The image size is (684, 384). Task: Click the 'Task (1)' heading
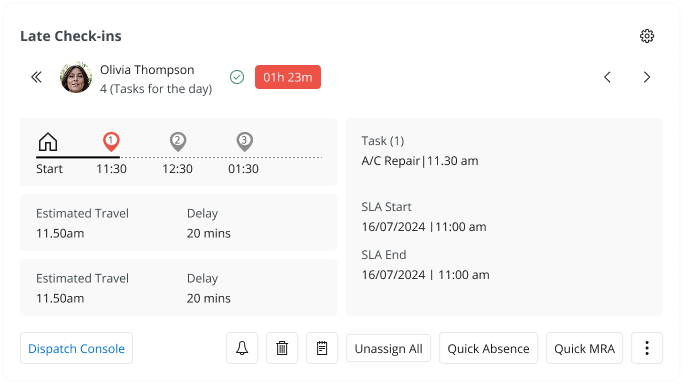coord(383,141)
